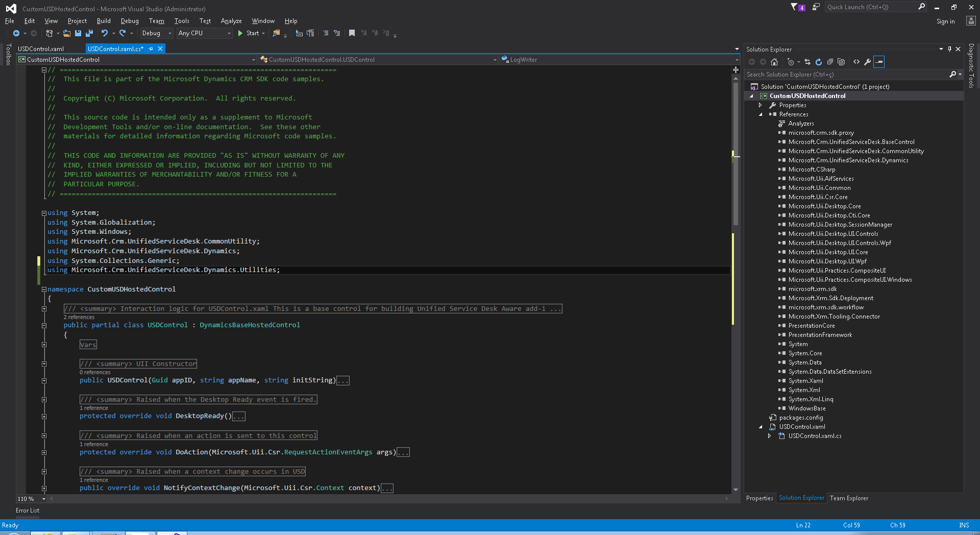Click the Collapse All icon in Solution Explorer

coord(830,62)
